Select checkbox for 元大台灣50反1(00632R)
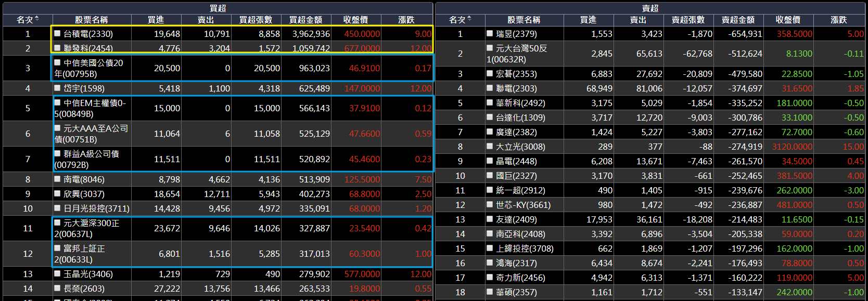This screenshot has height=301, width=868. point(490,48)
